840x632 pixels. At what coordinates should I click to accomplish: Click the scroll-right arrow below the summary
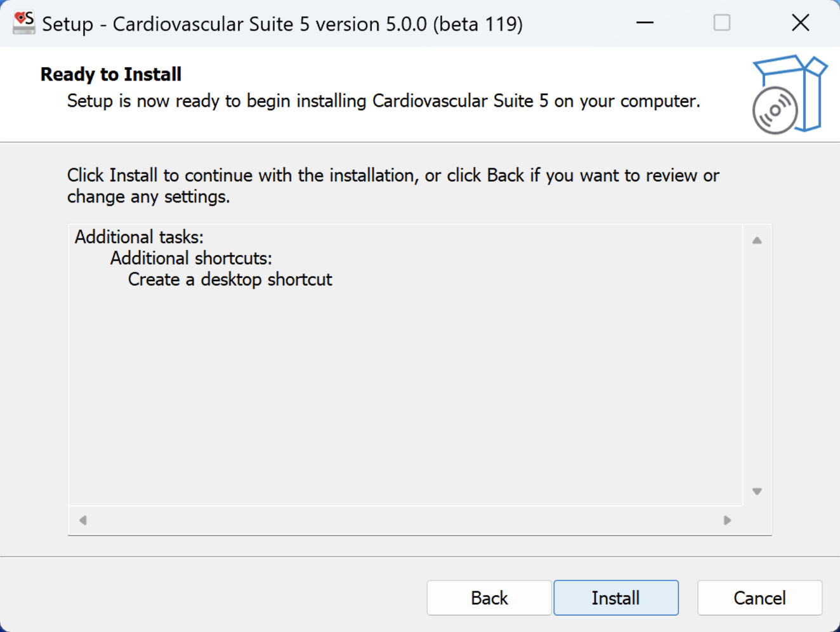(x=727, y=520)
